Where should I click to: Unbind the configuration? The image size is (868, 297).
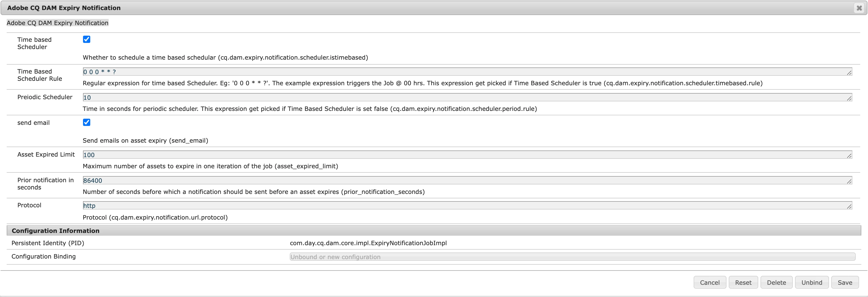[x=812, y=283]
